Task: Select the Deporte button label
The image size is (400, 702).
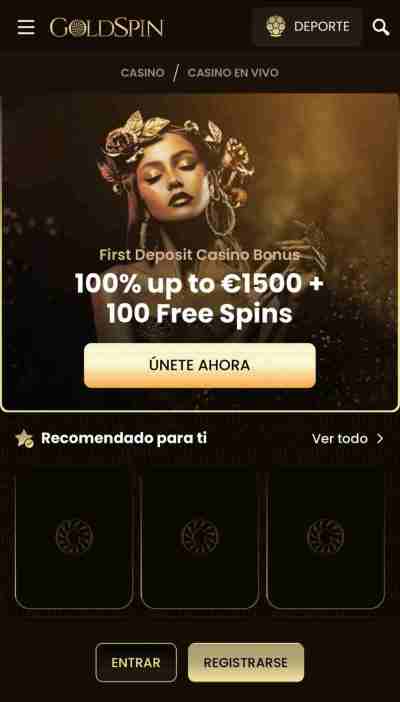Action: tap(322, 27)
